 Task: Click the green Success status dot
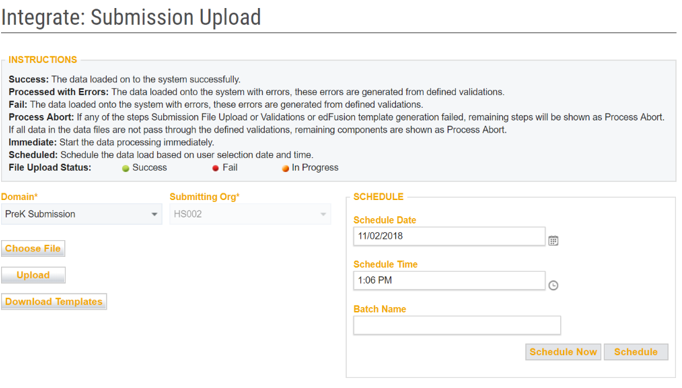(126, 168)
